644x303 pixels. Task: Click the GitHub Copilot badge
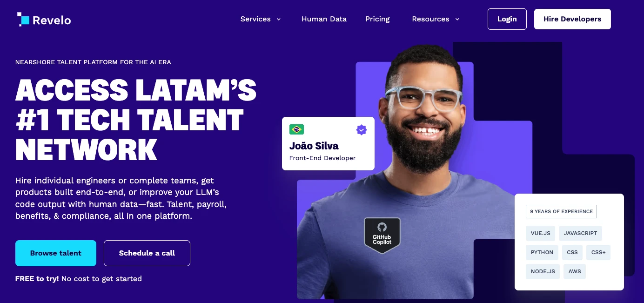coord(382,236)
